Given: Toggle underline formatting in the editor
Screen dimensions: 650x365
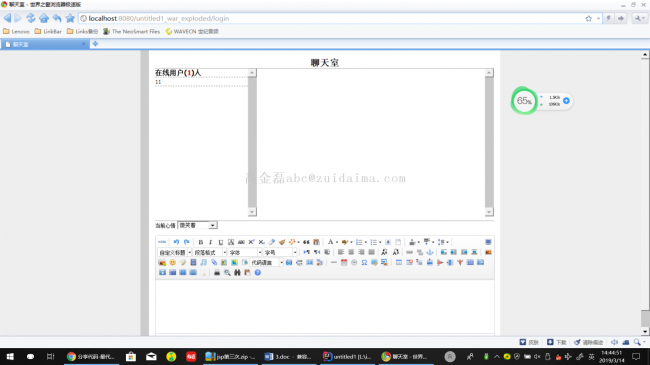Looking at the screenshot, I should point(221,242).
